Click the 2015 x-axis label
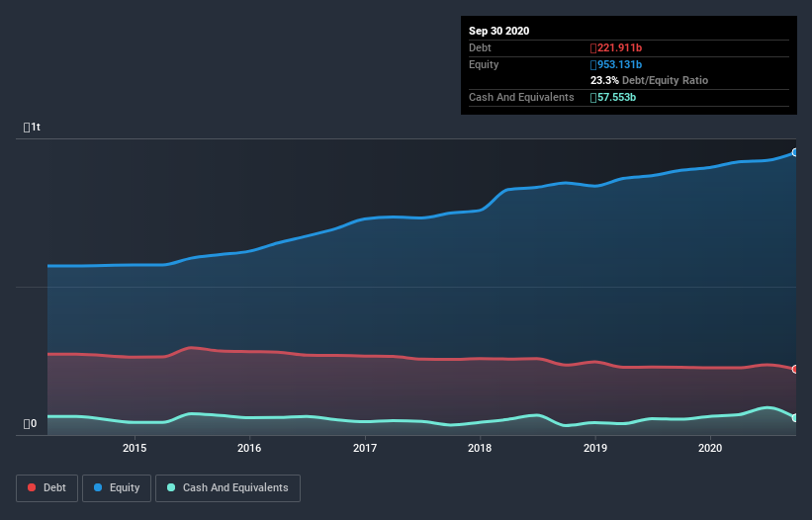Screen dimensions: 812x520 (x=135, y=448)
